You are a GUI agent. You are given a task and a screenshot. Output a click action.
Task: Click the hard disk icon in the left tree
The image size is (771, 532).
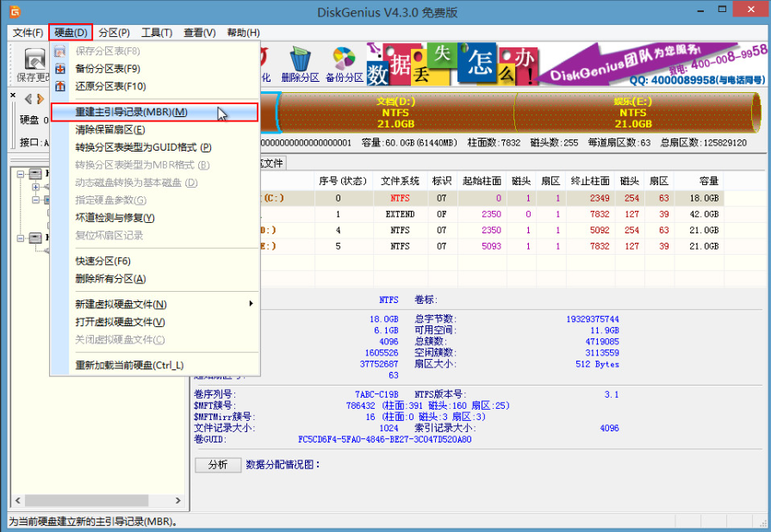tap(35, 174)
